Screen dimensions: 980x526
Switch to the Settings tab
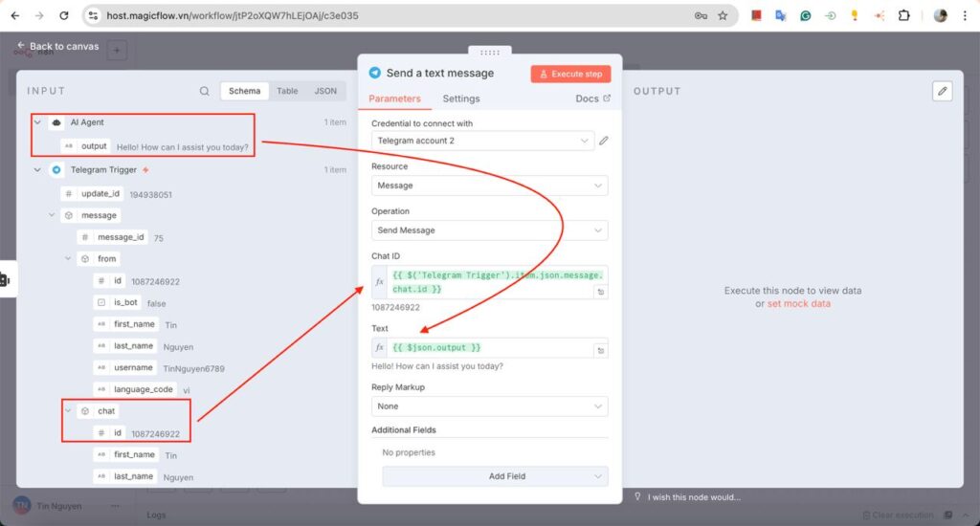(461, 99)
